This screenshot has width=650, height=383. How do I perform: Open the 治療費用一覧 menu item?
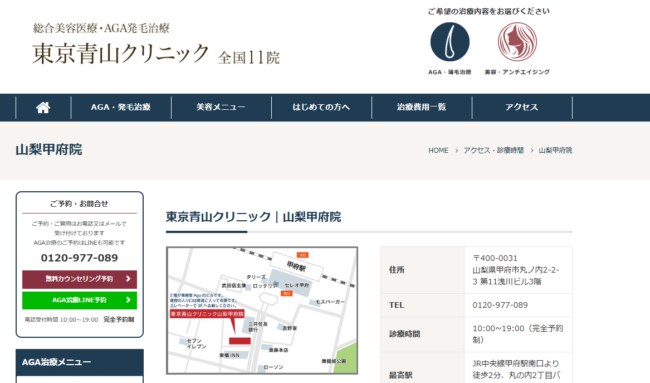(422, 107)
